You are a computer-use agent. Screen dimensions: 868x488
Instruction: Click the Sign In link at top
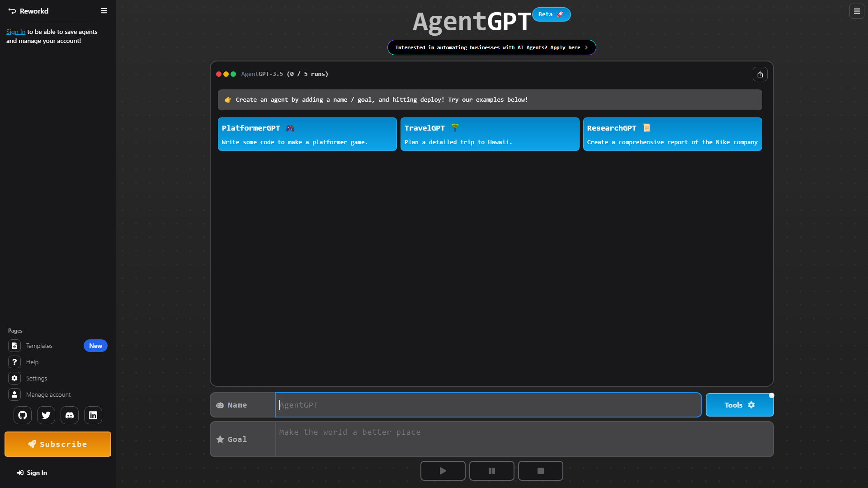(x=16, y=32)
